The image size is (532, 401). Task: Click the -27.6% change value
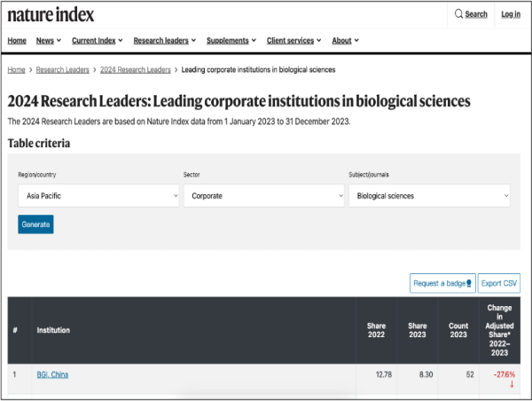(505, 374)
